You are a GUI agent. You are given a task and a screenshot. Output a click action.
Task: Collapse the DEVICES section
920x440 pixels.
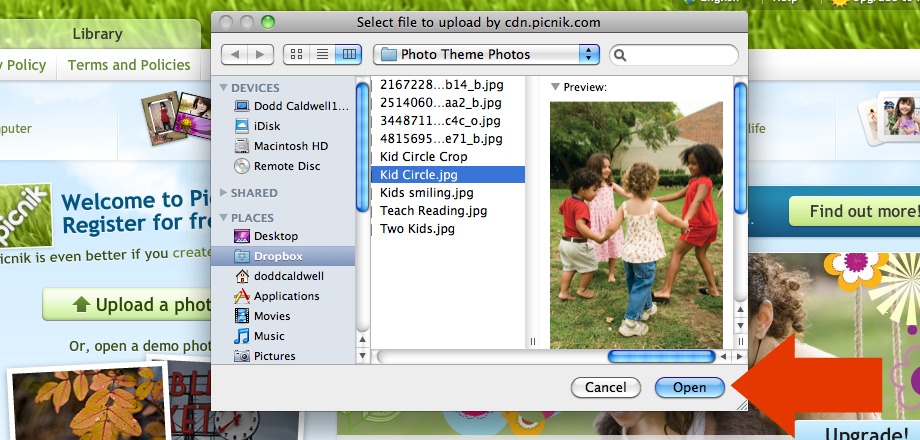tap(224, 87)
